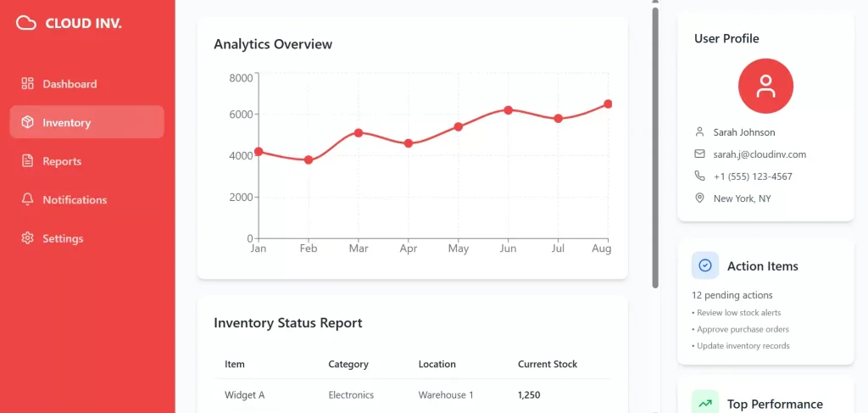Click the 6000 y-axis label
Screen dimensions: 868x413
[241, 114]
